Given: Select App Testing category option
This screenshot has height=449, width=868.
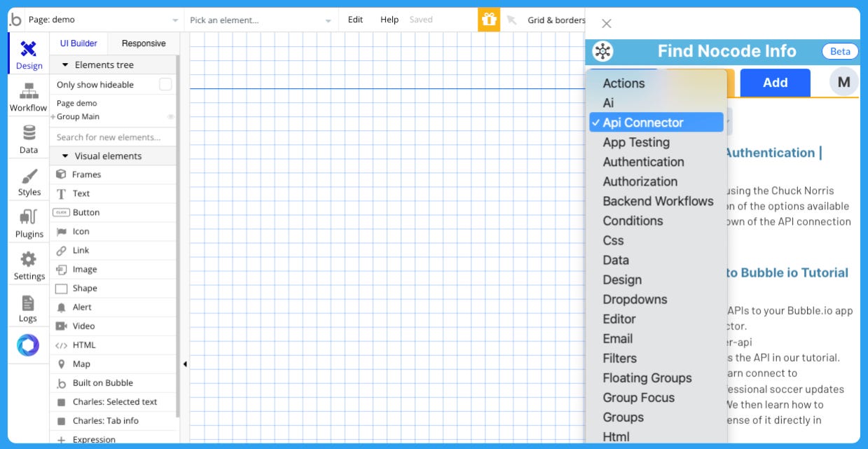Looking at the screenshot, I should (656, 142).
